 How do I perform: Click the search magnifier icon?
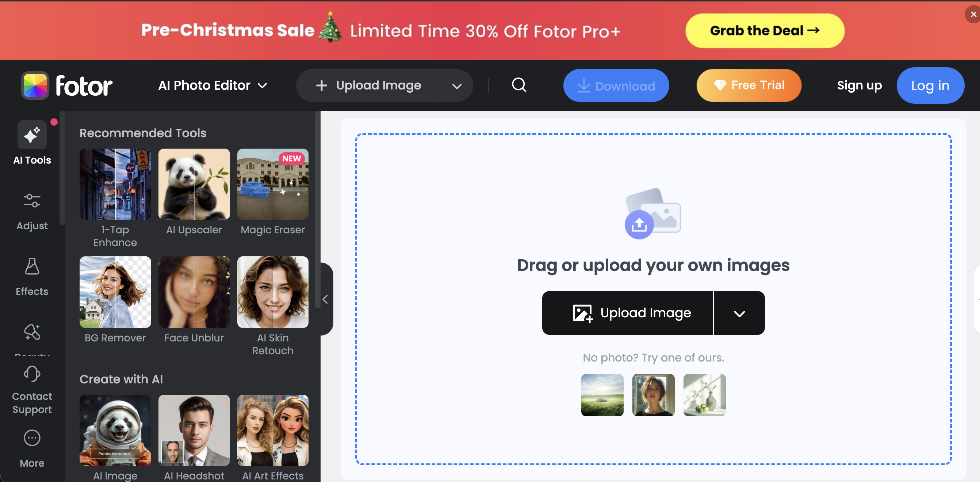519,85
